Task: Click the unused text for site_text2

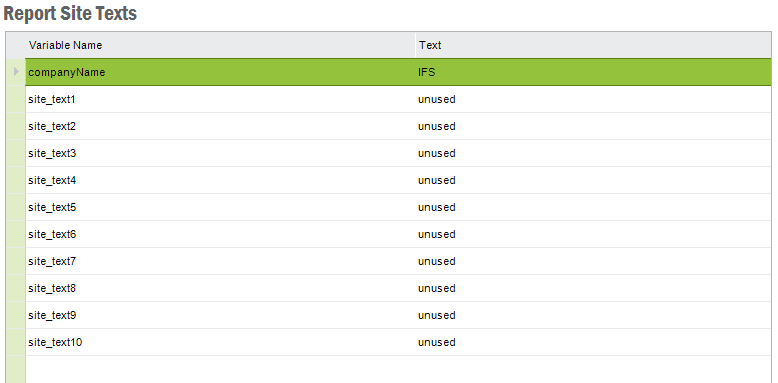Action: click(437, 127)
